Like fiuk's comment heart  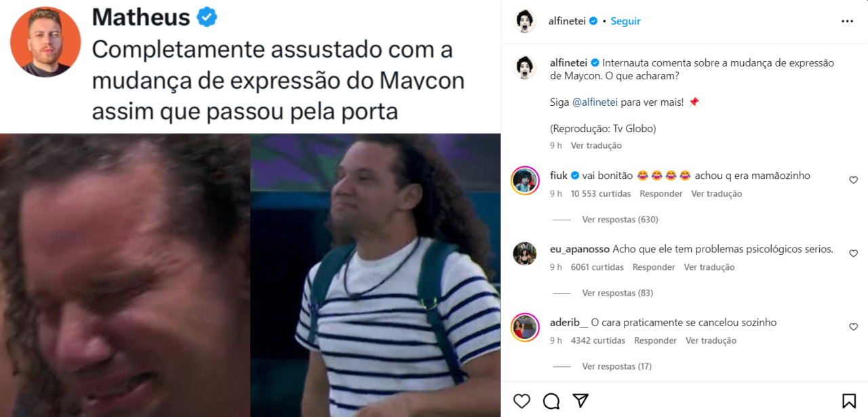(853, 180)
